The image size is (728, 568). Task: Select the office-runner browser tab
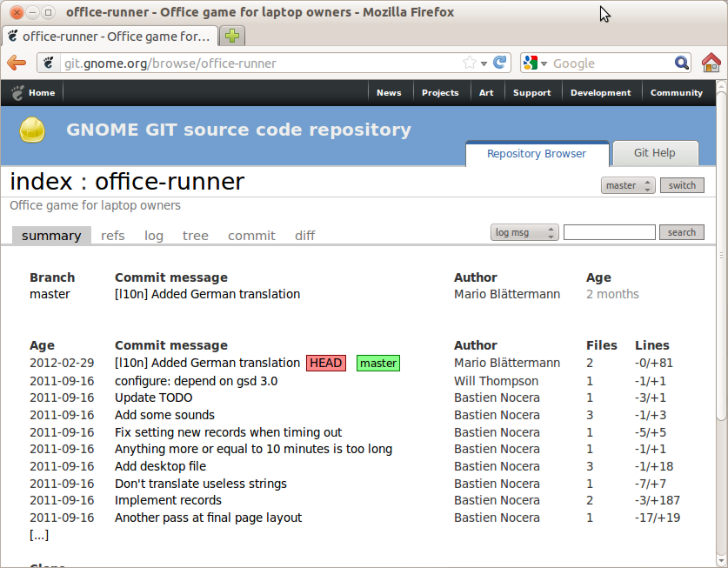point(110,37)
